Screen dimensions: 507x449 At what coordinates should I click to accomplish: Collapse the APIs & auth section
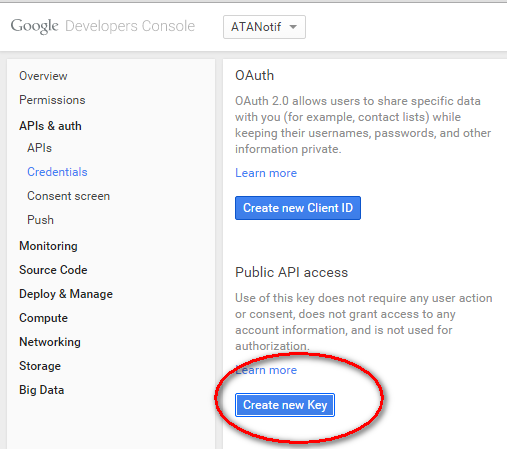(50, 126)
